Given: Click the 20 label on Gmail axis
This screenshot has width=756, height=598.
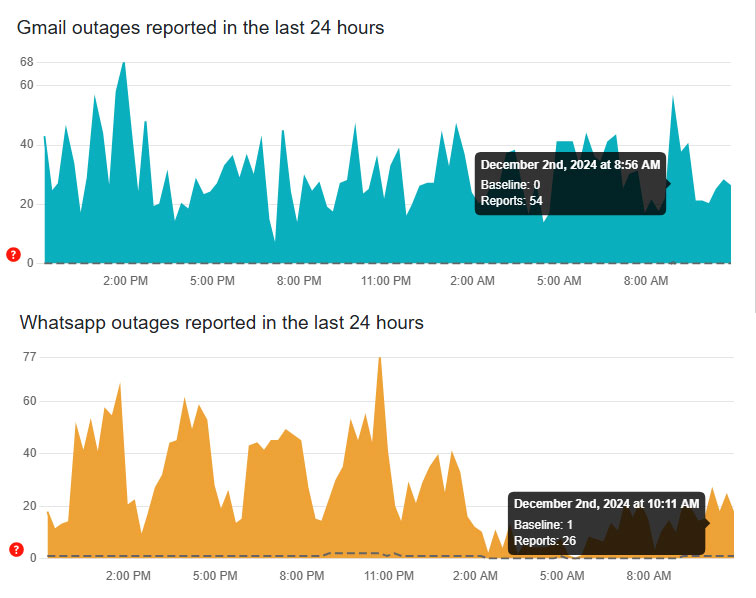Looking at the screenshot, I should (x=27, y=204).
